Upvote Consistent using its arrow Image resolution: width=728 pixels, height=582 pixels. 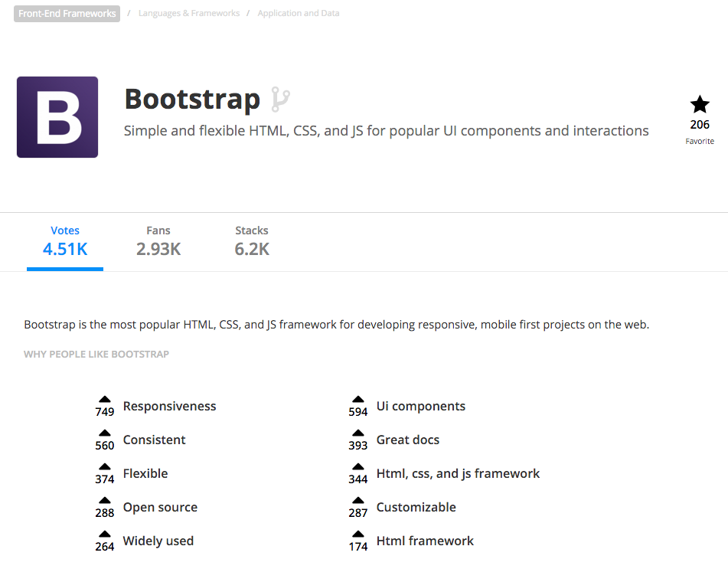pos(104,433)
